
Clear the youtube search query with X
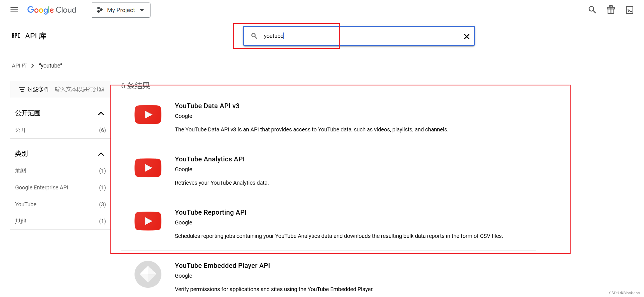pos(466,36)
